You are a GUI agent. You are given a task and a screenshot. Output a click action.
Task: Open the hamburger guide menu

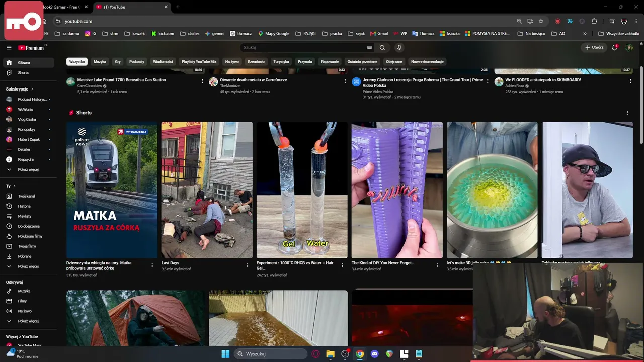click(x=9, y=48)
